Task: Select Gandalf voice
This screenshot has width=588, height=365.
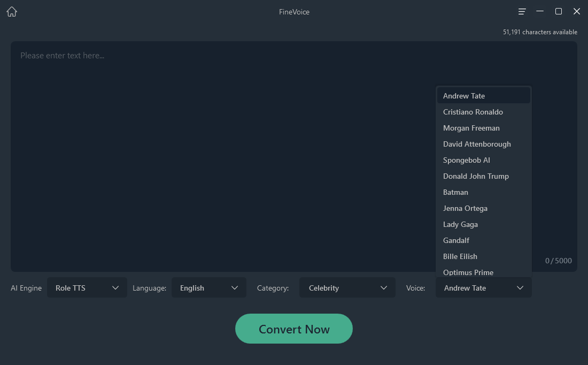Action: click(483, 240)
